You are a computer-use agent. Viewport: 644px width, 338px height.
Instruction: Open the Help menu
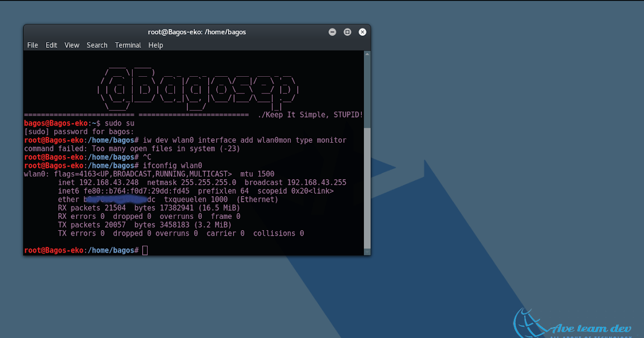point(156,45)
